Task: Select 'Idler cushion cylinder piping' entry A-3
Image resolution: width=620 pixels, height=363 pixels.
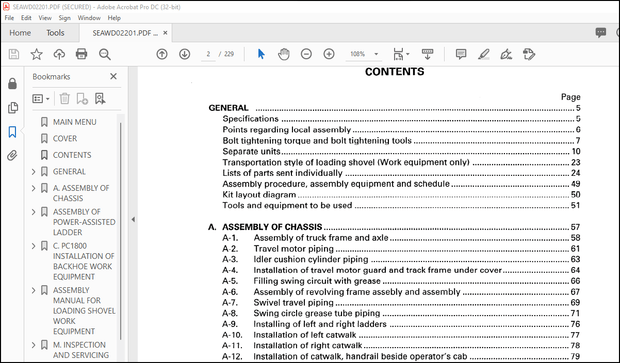Action: pyautogui.click(x=401, y=259)
